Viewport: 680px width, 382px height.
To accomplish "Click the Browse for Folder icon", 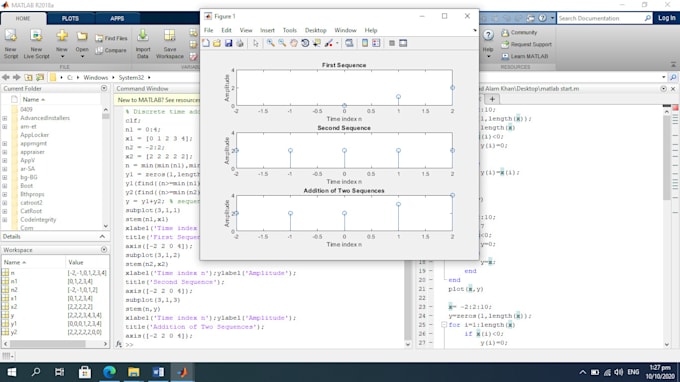I will point(40,77).
